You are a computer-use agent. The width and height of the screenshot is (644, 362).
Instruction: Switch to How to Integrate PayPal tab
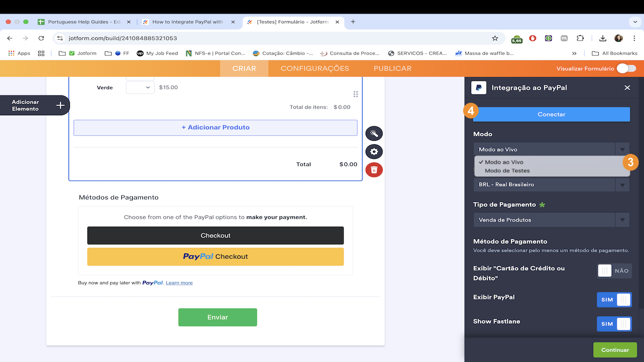tap(188, 22)
